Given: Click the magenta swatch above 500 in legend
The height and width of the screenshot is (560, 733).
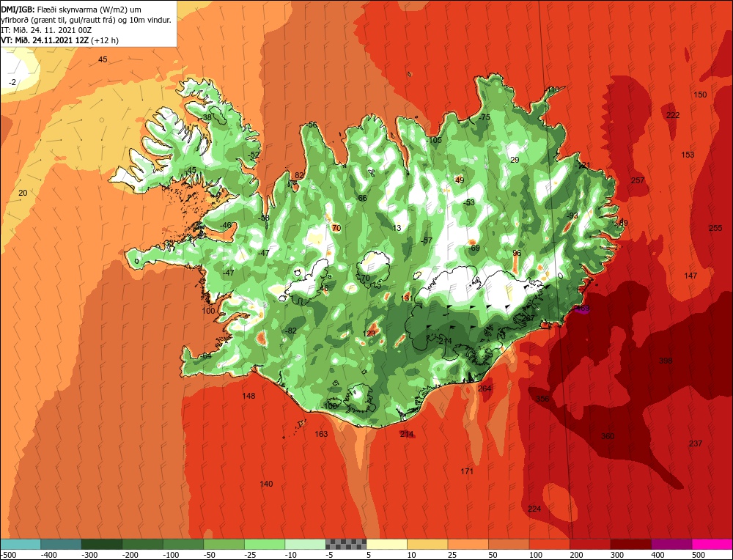Looking at the screenshot, I should pos(712,544).
